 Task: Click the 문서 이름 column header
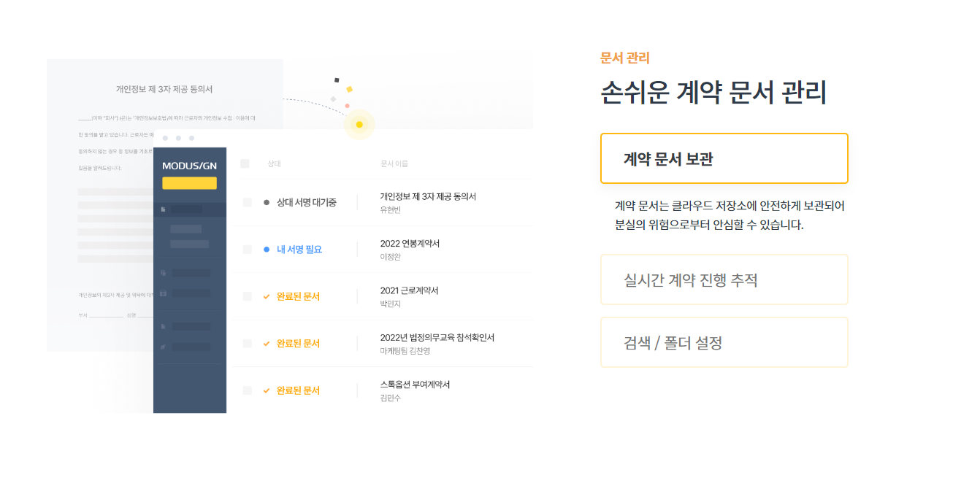394,164
